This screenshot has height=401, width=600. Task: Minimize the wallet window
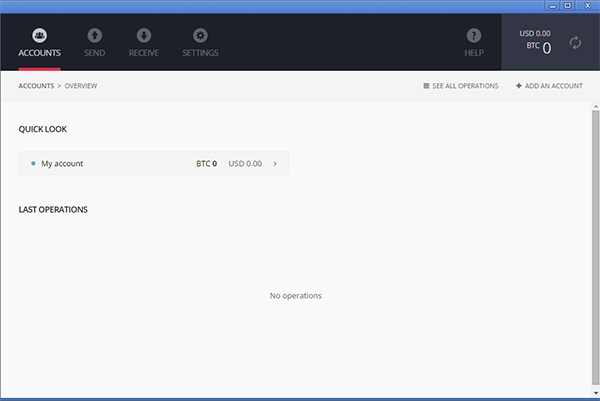point(552,5)
